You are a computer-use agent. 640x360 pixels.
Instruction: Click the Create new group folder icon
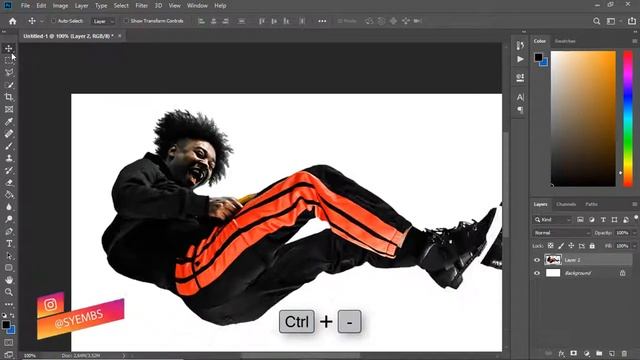(599, 353)
